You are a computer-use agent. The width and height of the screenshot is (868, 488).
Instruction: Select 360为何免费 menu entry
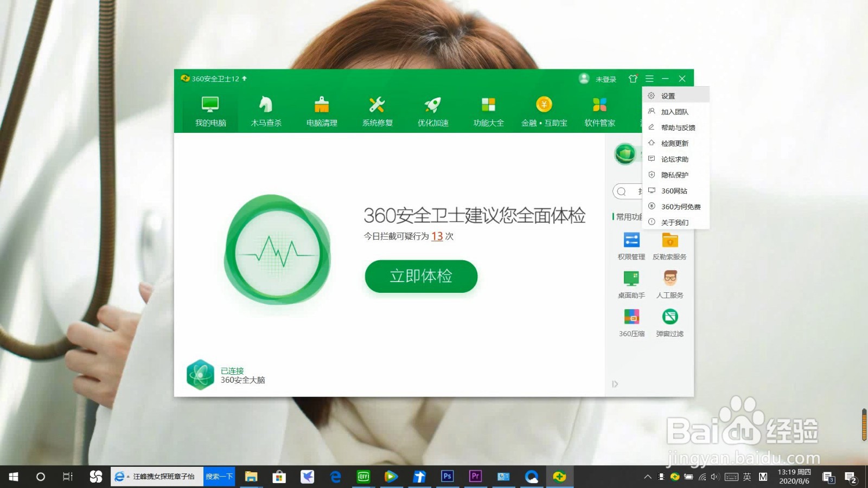coord(676,206)
